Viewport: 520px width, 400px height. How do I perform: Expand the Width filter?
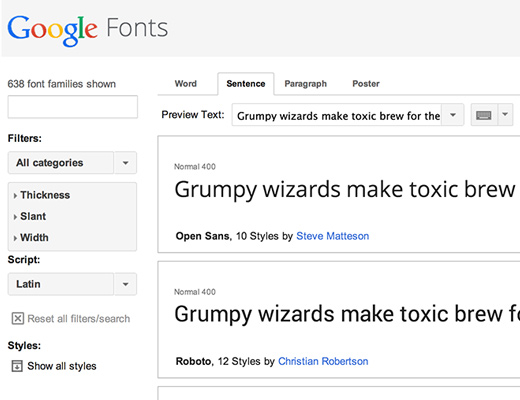coord(31,238)
